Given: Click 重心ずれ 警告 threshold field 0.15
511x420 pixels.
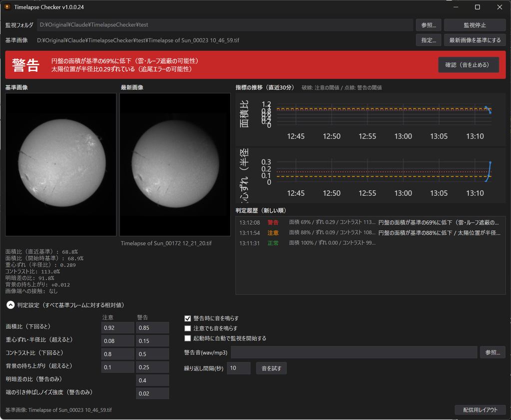Looking at the screenshot, I should click(x=152, y=341).
